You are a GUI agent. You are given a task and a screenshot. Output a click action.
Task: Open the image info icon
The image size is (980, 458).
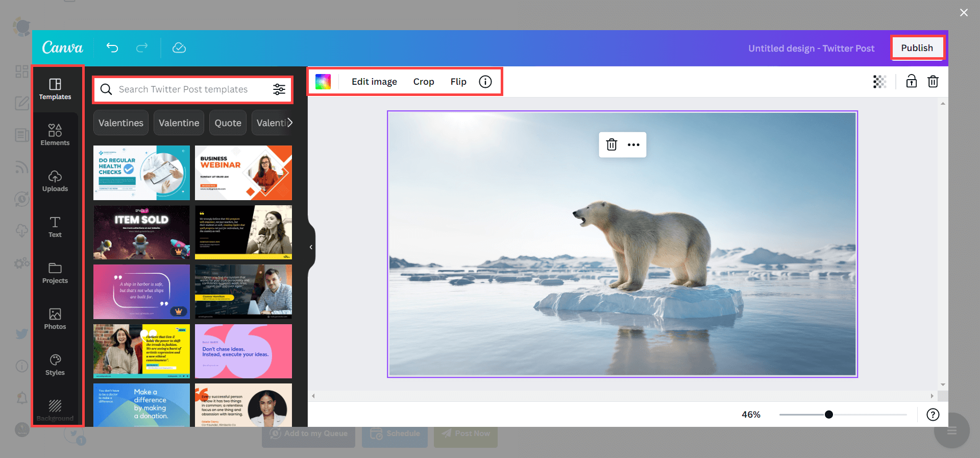(x=485, y=82)
